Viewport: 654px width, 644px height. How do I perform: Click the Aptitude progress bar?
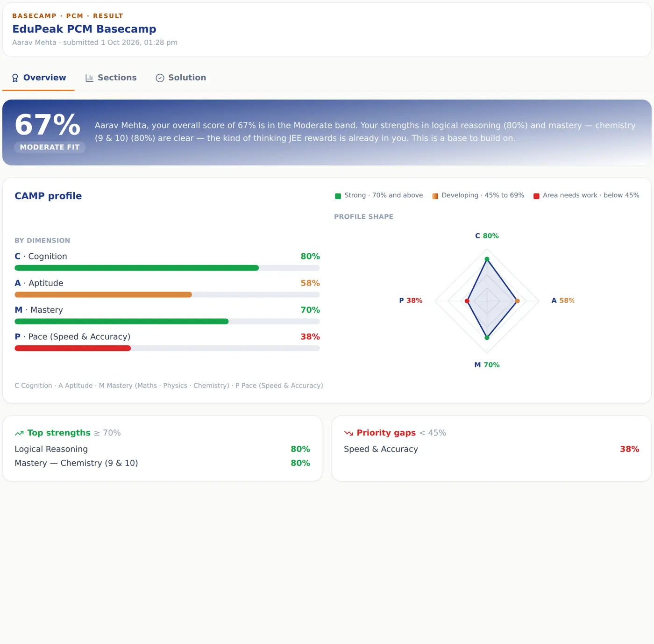pos(167,295)
